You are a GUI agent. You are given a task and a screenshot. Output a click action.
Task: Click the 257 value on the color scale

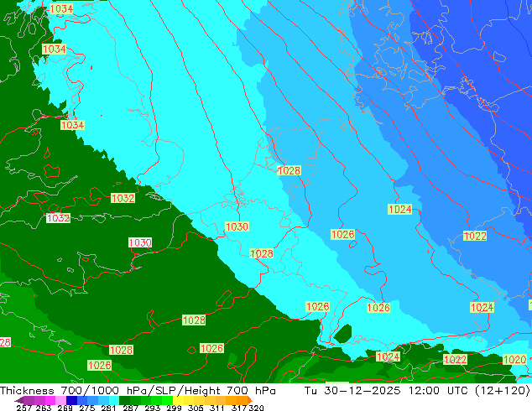[24, 408]
